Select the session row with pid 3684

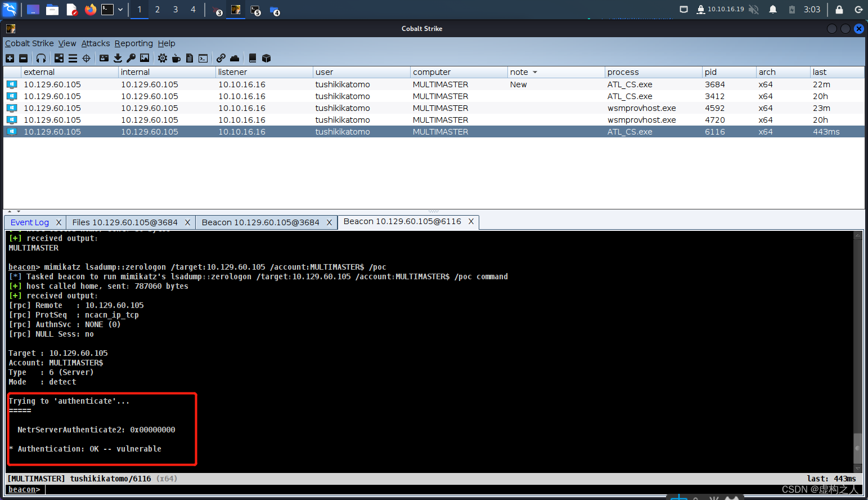click(434, 84)
